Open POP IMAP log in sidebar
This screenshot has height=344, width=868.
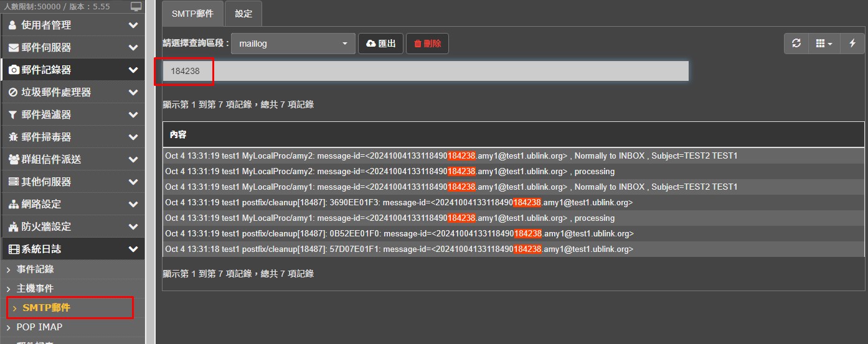click(39, 327)
